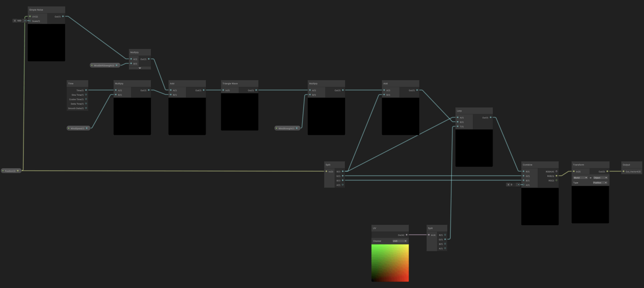This screenshot has width=644, height=288.
Task: Click the Cosine Time(1) output port
Action: tap(86, 99)
